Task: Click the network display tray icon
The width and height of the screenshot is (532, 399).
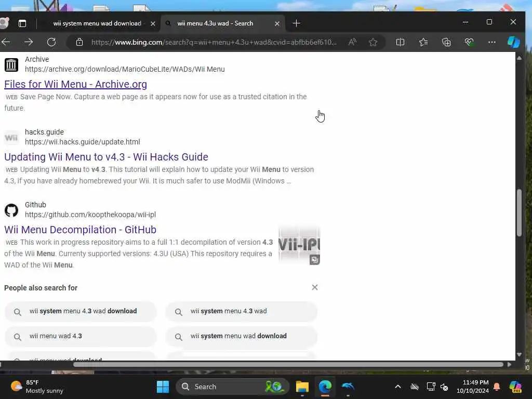Action: pos(431,387)
